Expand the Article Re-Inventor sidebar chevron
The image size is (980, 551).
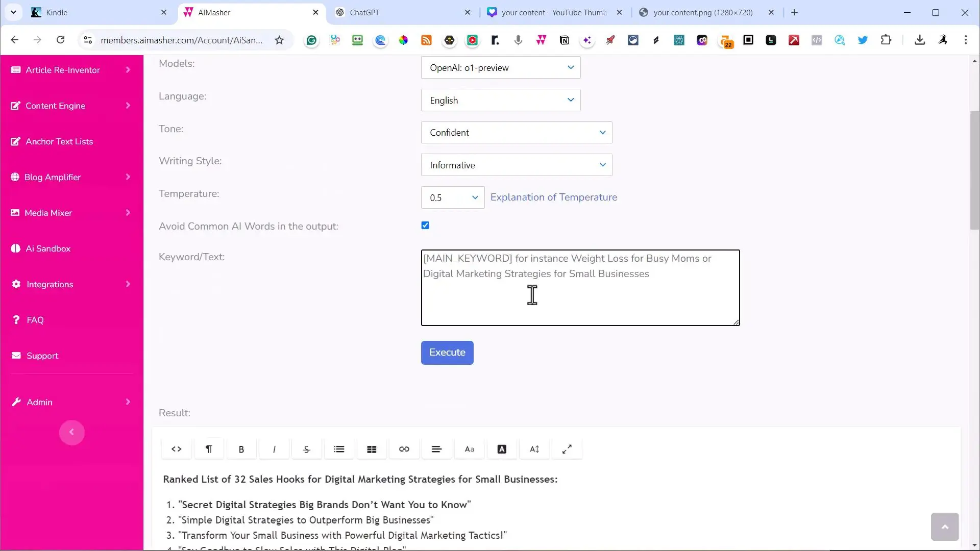click(128, 70)
